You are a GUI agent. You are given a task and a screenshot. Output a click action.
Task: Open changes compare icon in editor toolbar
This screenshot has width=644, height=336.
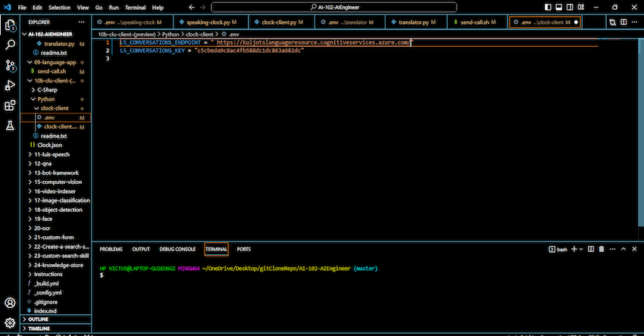click(x=612, y=22)
